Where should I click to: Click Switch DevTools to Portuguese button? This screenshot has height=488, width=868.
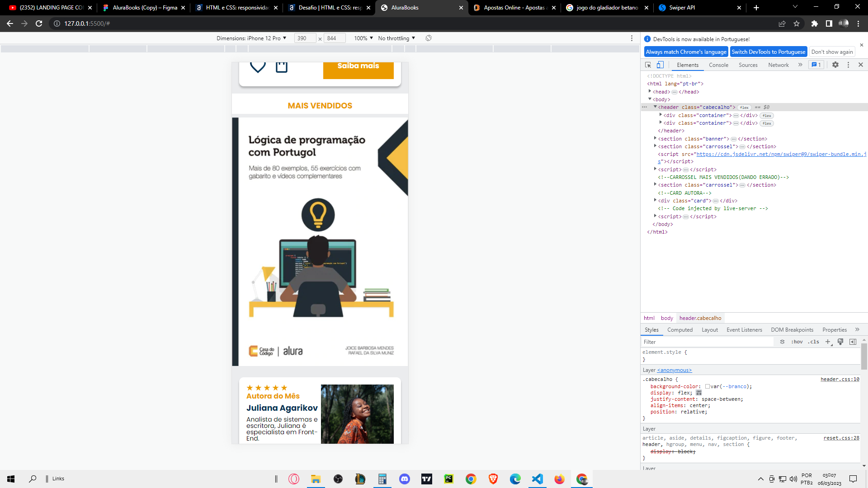coord(768,52)
